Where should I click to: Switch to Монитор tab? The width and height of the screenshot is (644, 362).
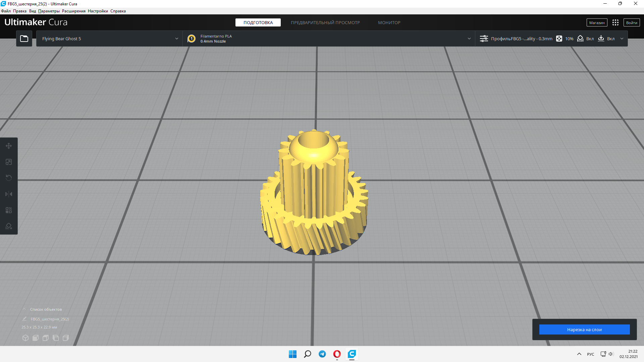[x=389, y=22]
